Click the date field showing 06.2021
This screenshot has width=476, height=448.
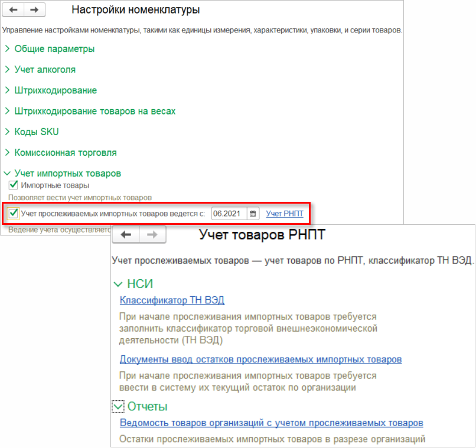[x=229, y=214]
